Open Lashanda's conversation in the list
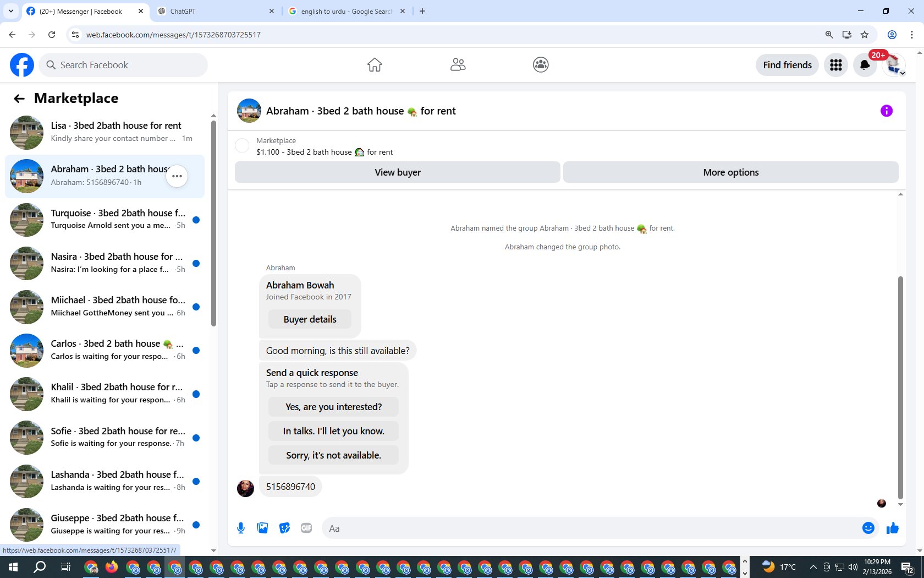Screen dimensions: 924x578 (105, 481)
